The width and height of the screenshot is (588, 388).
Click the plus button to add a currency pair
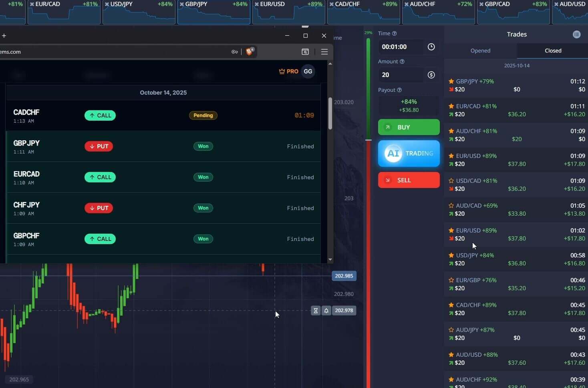(4, 36)
